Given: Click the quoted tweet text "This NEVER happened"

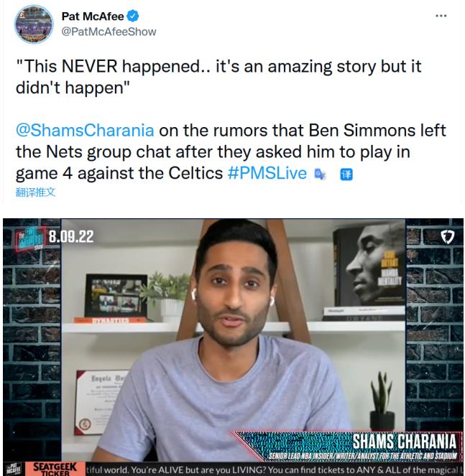Looking at the screenshot, I should [x=111, y=66].
